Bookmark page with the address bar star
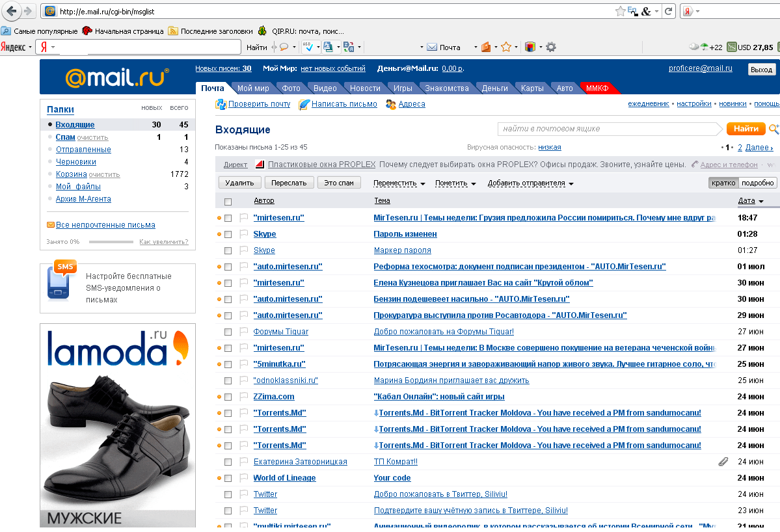Image resolution: width=780 pixels, height=532 pixels. [x=621, y=11]
